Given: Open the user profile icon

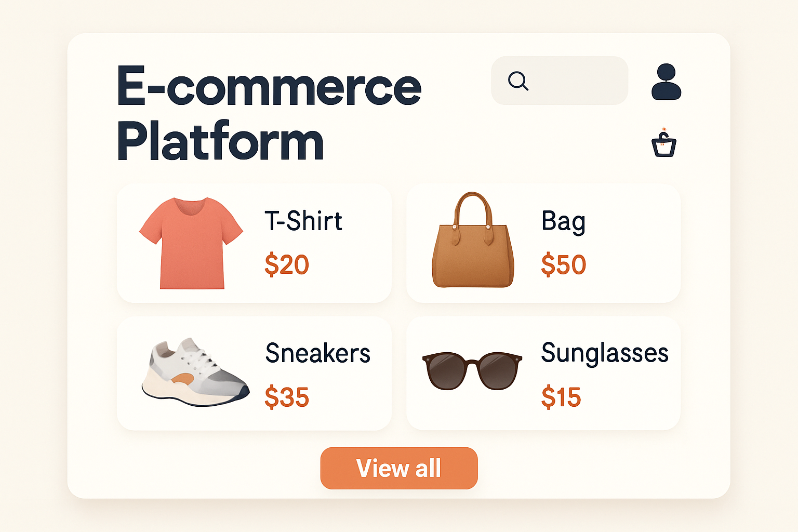Looking at the screenshot, I should [666, 82].
